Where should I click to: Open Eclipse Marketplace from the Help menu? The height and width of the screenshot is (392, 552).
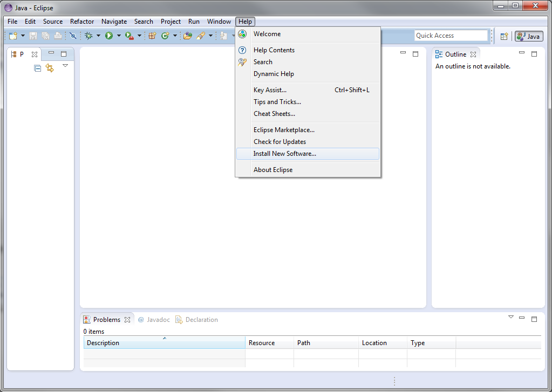tap(308, 130)
